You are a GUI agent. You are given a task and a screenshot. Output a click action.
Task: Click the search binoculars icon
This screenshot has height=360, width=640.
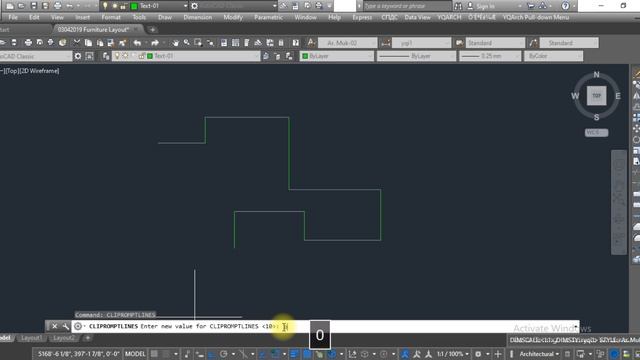[458, 6]
